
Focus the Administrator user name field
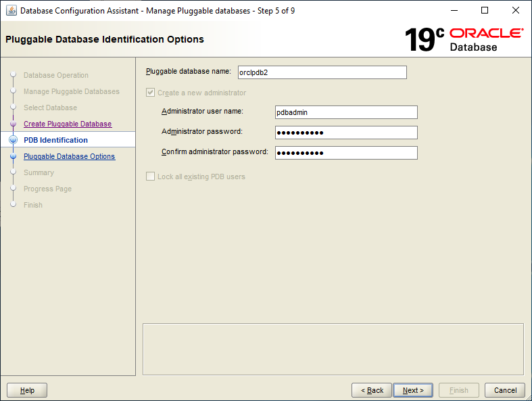(346, 112)
